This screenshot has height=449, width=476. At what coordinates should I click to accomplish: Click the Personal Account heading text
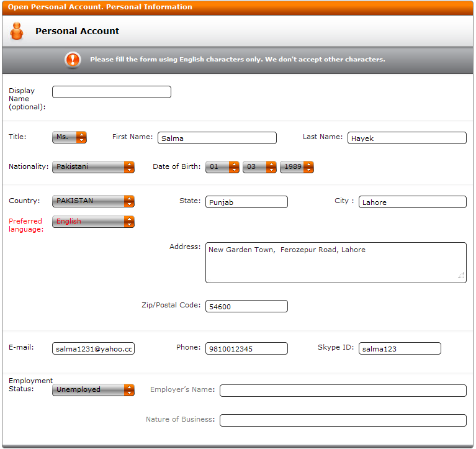tap(77, 31)
